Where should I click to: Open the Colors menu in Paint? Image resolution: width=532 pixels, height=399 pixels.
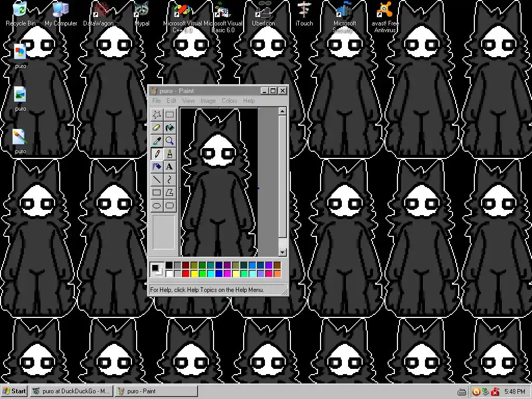(229, 101)
